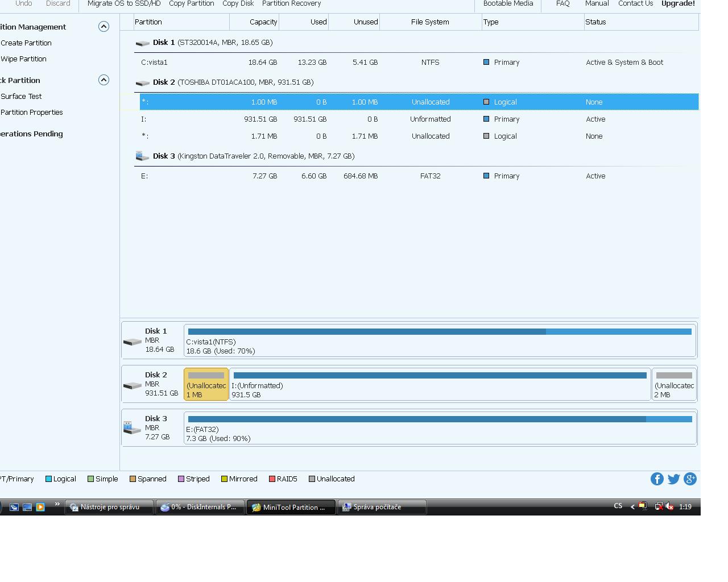The width and height of the screenshot is (728, 582).
Task: Select the I: Unformatted partition row
Action: 419,119
